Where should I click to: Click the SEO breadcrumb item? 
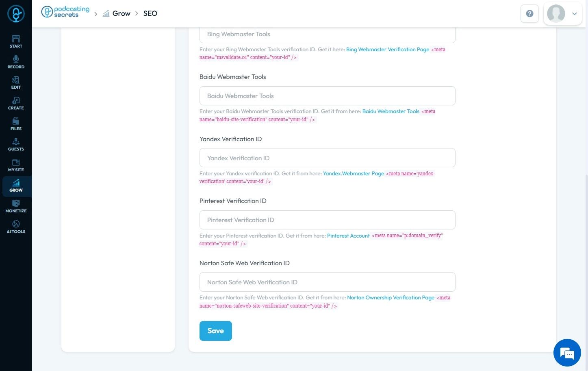[x=150, y=13]
